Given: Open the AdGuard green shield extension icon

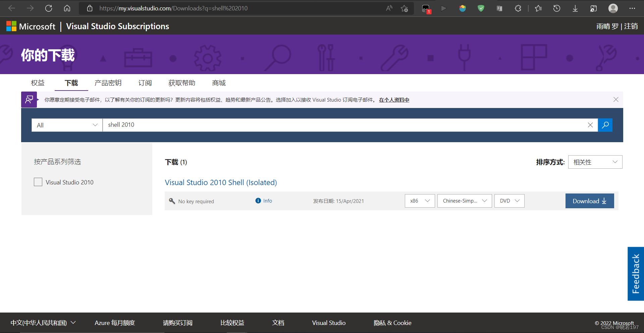Looking at the screenshot, I should coord(481,8).
